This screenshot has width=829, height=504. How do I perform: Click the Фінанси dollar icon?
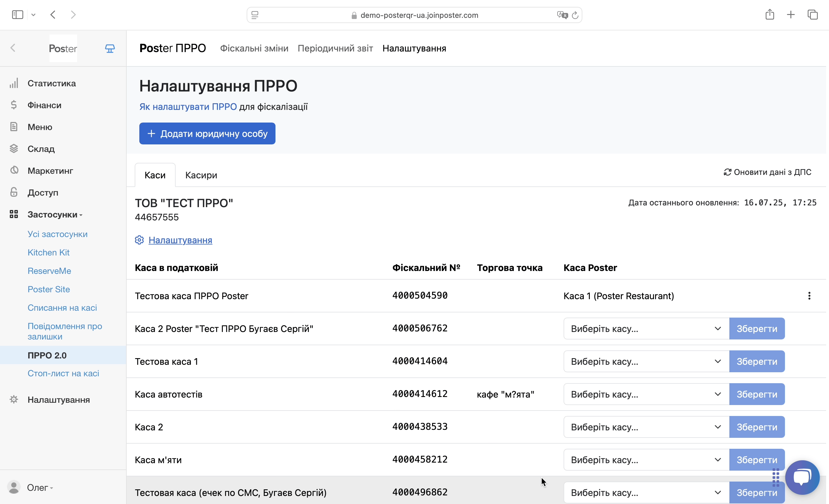tap(14, 105)
